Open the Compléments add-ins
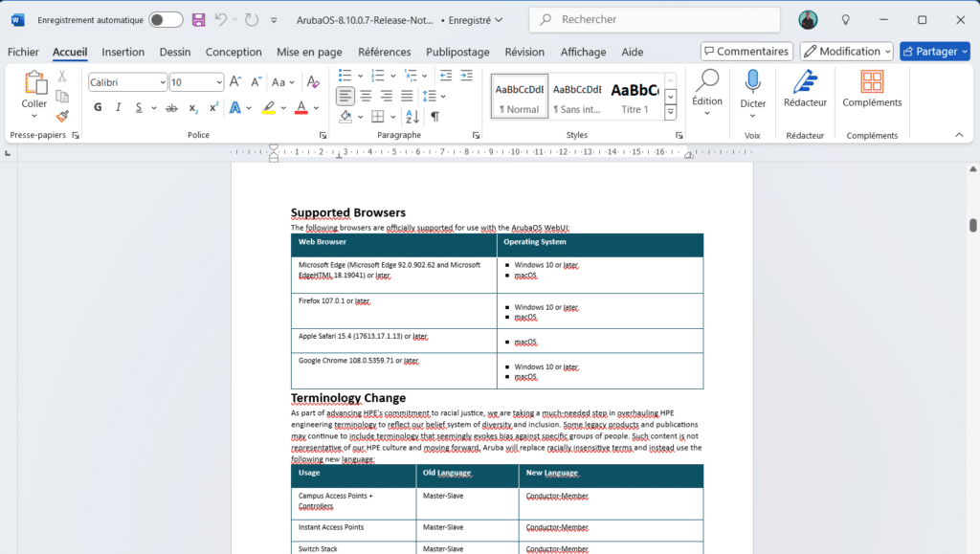Image resolution: width=980 pixels, height=554 pixels. (872, 89)
